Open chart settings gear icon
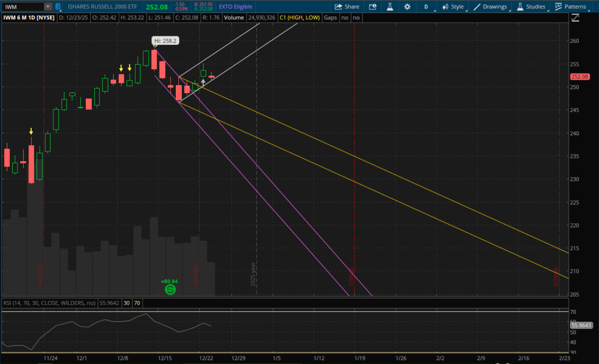 coord(407,7)
